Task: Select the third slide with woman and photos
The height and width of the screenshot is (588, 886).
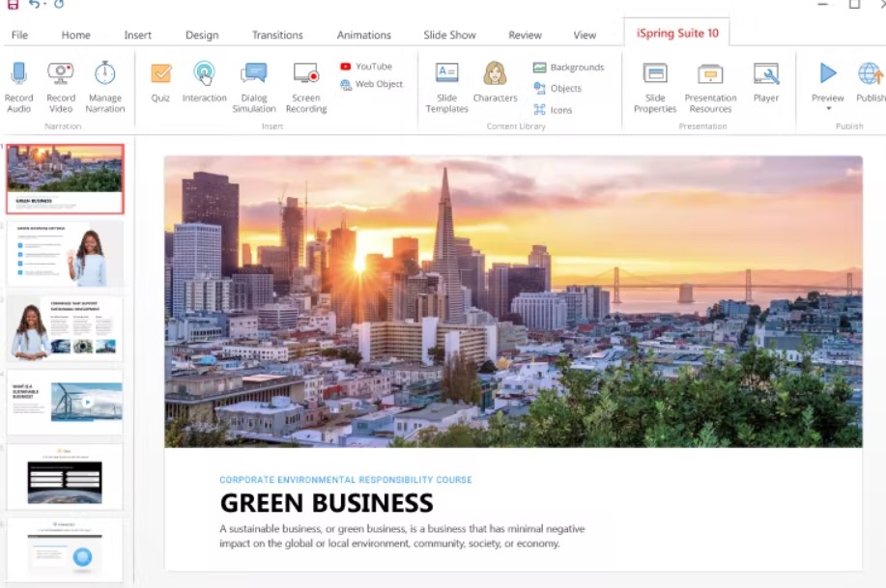Action: [x=65, y=328]
